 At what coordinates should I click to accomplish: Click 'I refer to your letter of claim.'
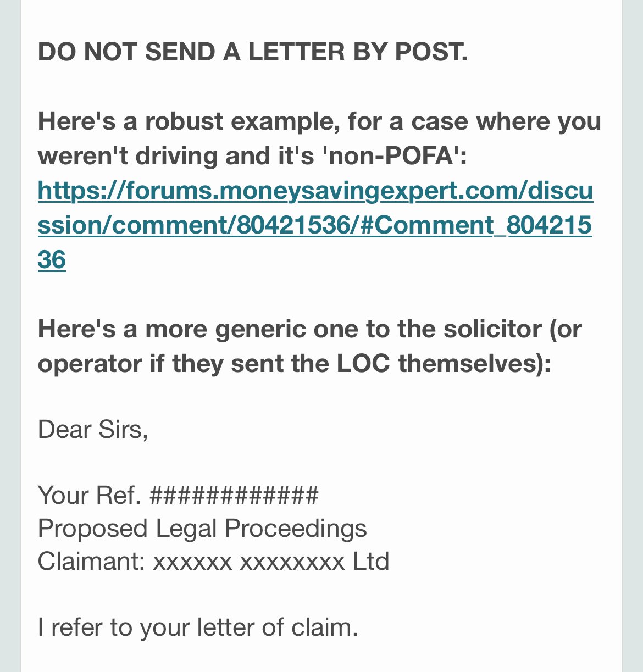[198, 627]
